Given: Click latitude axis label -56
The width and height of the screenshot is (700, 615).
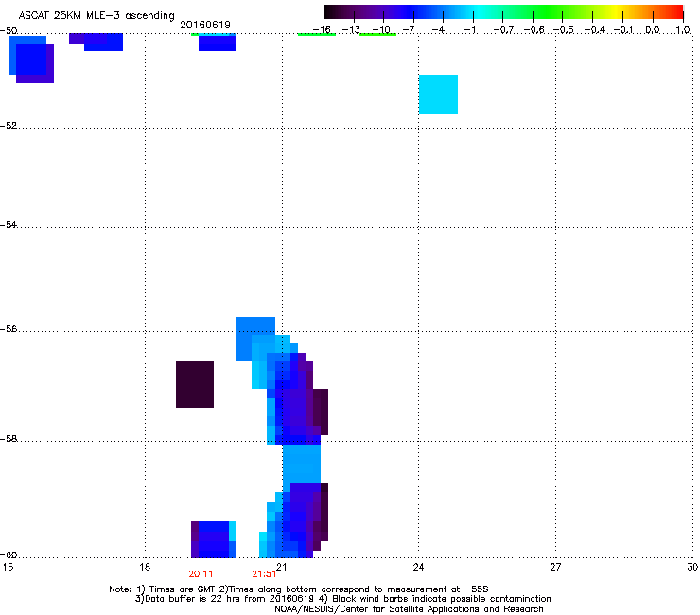Looking at the screenshot, I should point(9,328).
